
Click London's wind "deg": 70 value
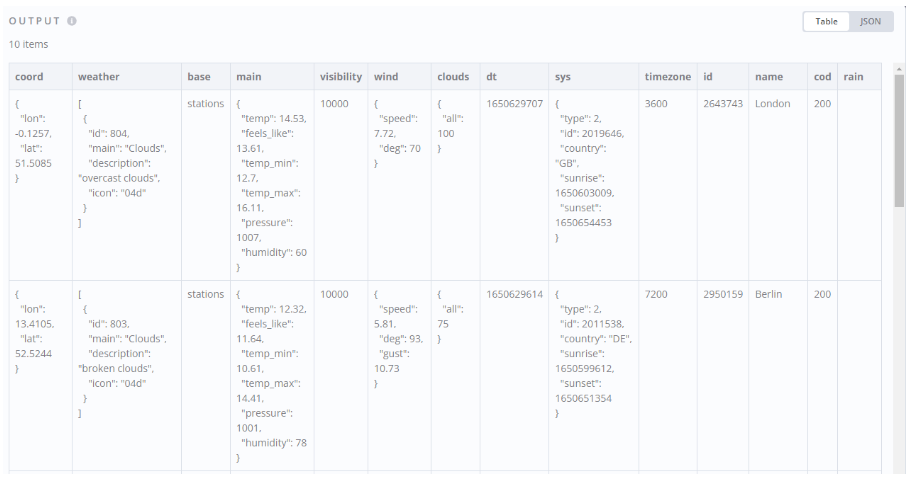(400, 148)
